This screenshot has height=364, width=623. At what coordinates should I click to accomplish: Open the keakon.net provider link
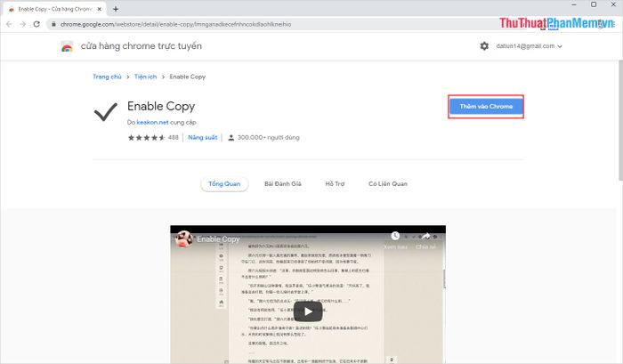pos(152,123)
